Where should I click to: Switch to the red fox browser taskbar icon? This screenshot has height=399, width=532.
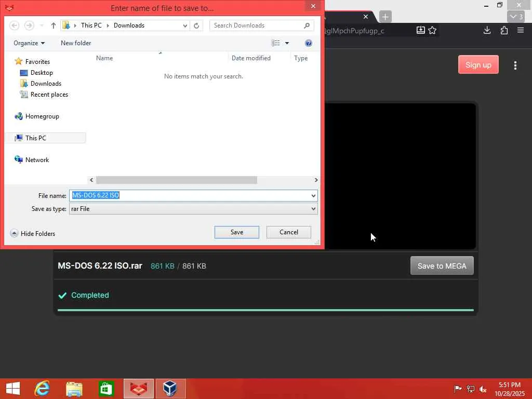point(138,389)
